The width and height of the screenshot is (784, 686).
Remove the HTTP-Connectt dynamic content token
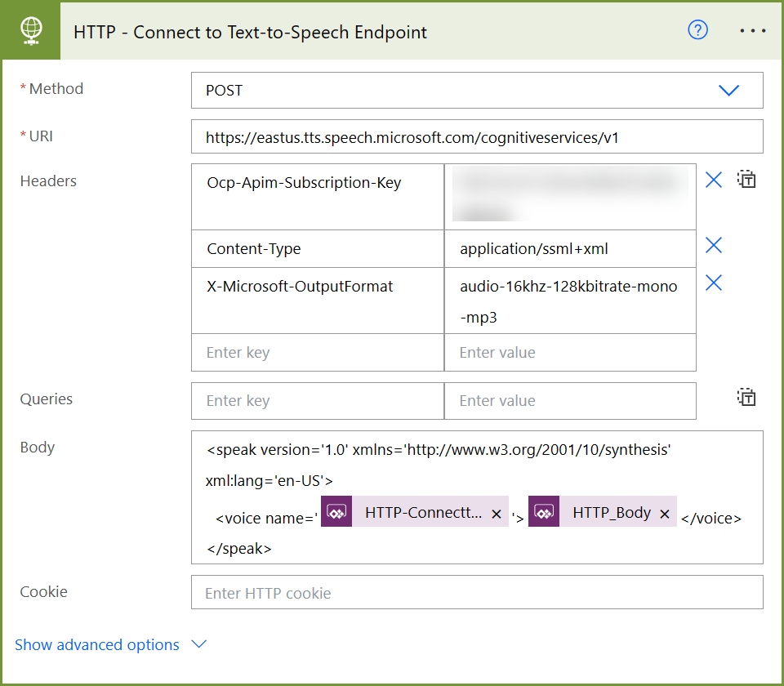click(496, 514)
